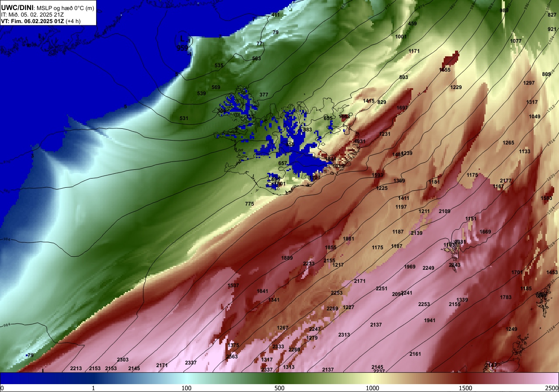559x392 pixels.
Task: Click the height value 2139
Action: pyautogui.click(x=417, y=233)
